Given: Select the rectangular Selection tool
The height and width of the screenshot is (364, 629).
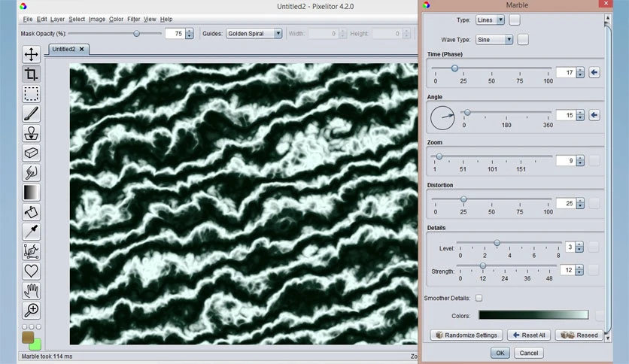Looking at the screenshot, I should coord(31,93).
